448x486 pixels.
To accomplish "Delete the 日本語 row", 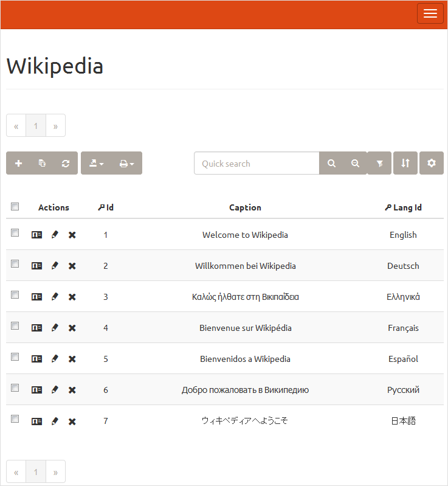I will [x=72, y=422].
